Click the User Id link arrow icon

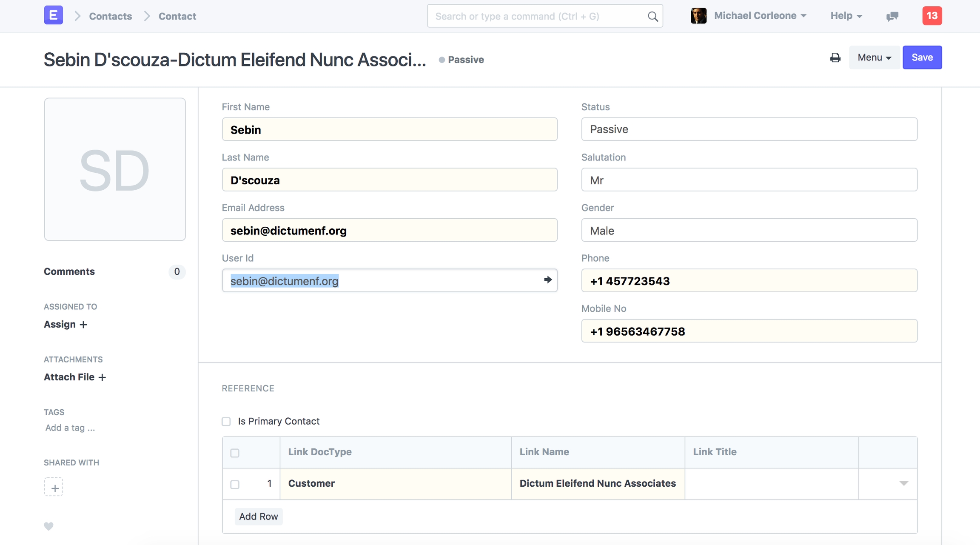pos(547,280)
